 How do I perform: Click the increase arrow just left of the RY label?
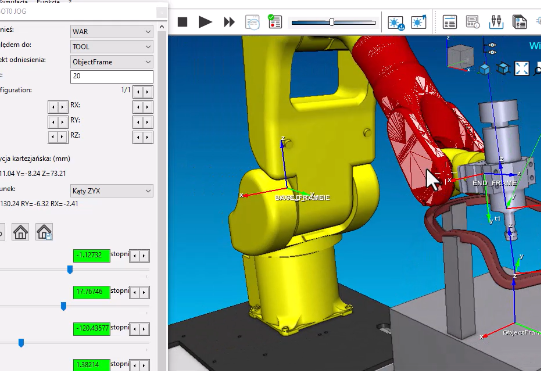tap(63, 122)
